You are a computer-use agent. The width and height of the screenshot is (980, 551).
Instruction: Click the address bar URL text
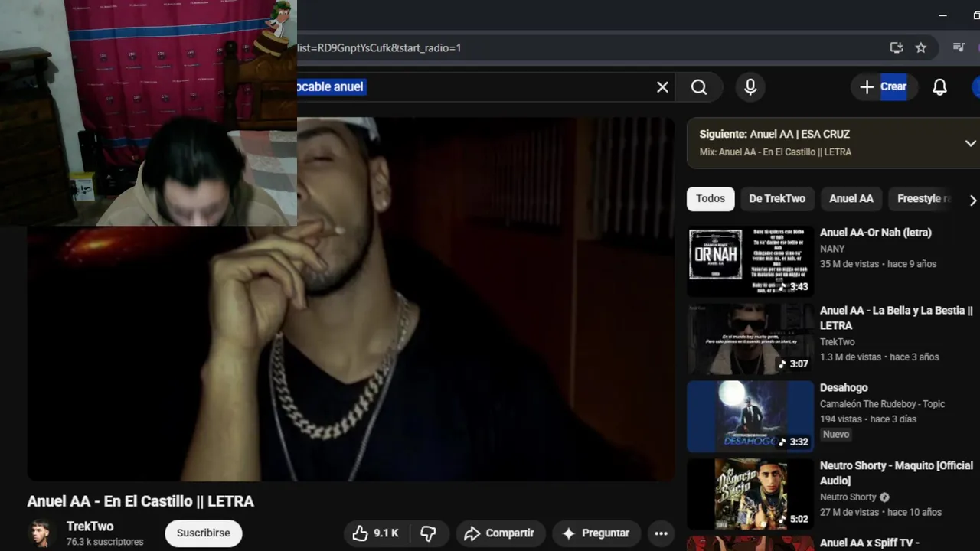pos(380,47)
